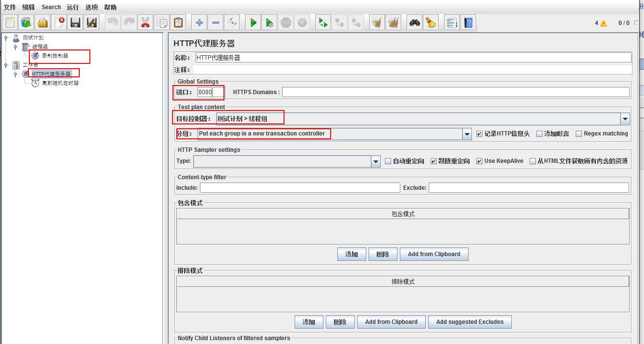Image resolution: width=644 pixels, height=344 pixels.
Task: Click the grey Stop sign icon
Action: [286, 23]
